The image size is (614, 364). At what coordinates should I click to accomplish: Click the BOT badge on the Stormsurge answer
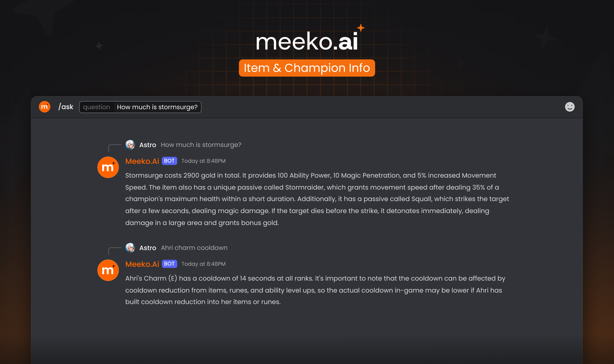coord(169,161)
